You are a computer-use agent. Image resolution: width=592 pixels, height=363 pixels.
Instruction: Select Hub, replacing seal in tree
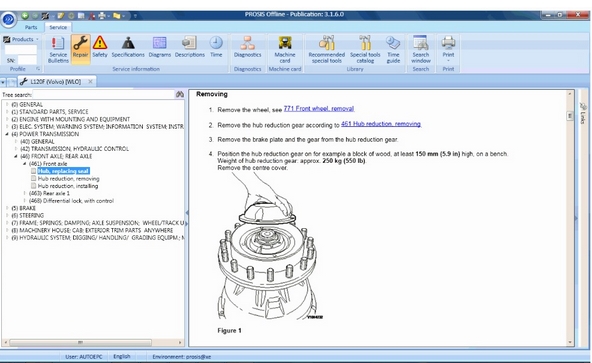pos(63,171)
